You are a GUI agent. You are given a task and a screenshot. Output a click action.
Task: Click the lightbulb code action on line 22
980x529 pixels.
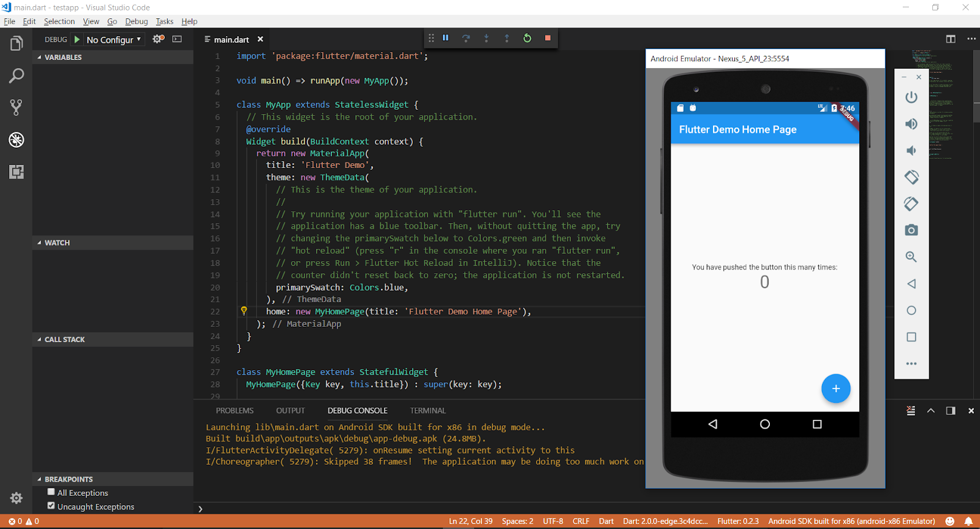pyautogui.click(x=244, y=311)
